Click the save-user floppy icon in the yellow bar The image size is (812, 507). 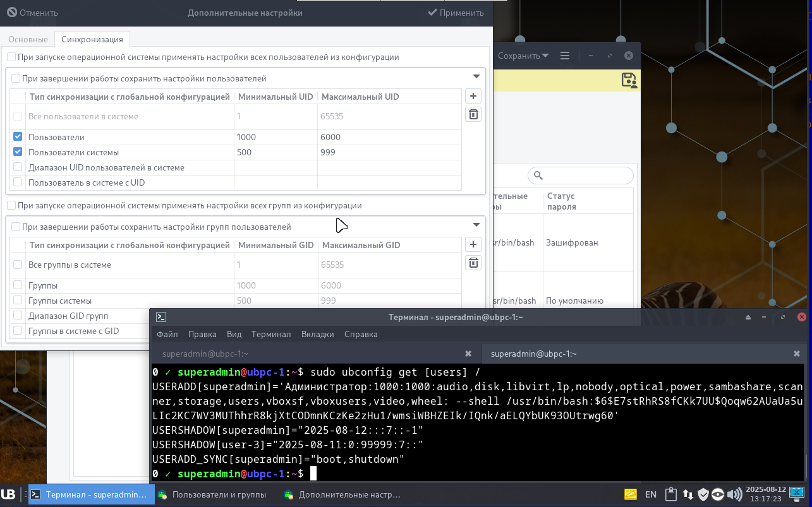629,80
